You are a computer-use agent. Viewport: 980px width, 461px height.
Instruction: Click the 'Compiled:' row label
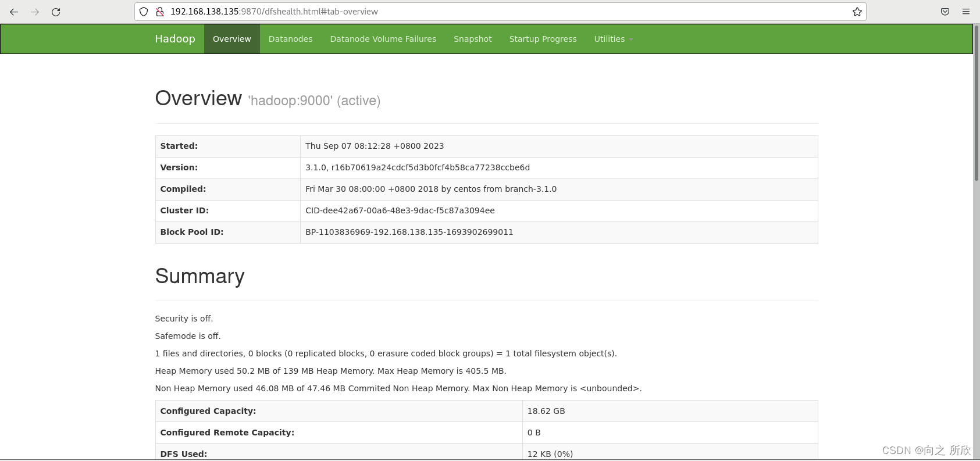(x=183, y=189)
